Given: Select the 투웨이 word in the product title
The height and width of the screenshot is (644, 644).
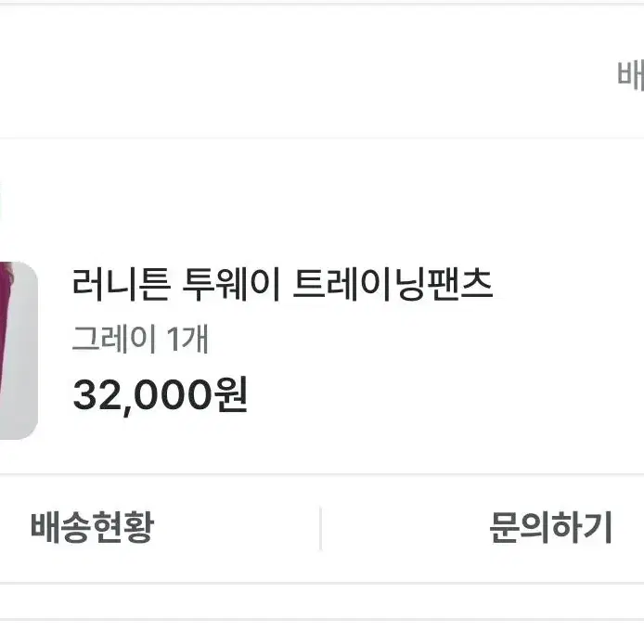Looking at the screenshot, I should 231,284.
